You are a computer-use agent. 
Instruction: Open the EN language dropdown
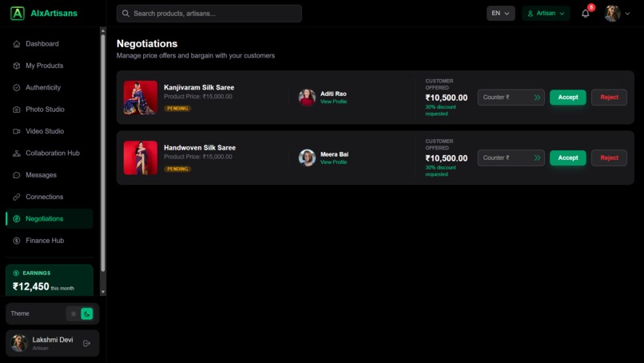501,13
